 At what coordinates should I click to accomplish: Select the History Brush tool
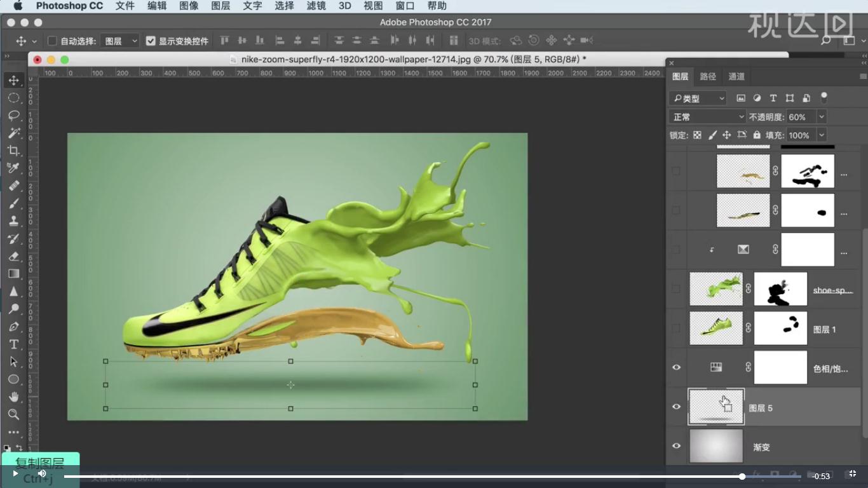pos(13,239)
